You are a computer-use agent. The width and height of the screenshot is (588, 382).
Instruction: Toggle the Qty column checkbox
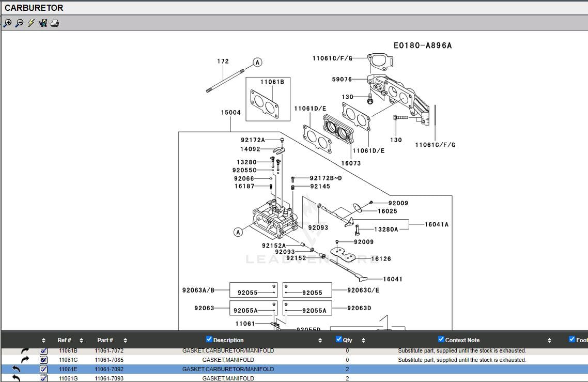pos(339,340)
